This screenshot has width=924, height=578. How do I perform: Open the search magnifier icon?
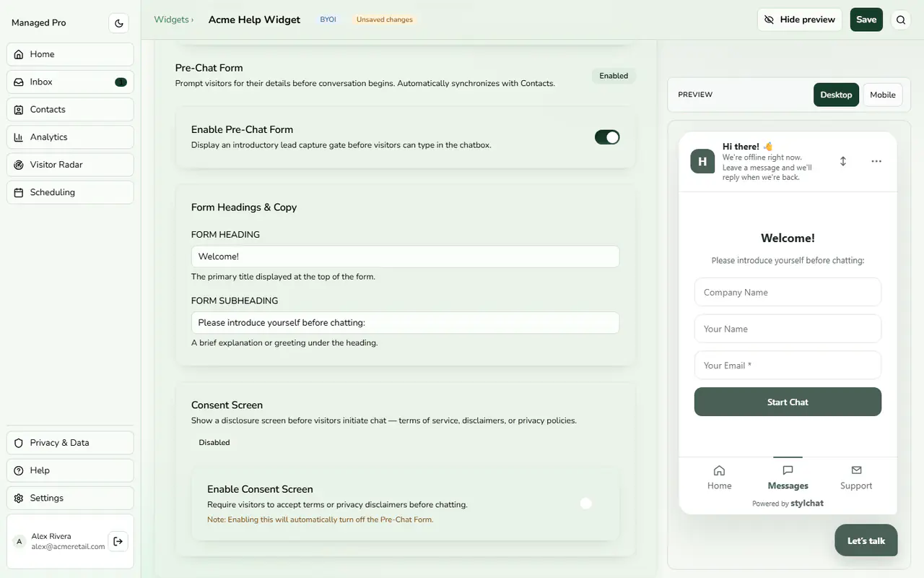901,20
